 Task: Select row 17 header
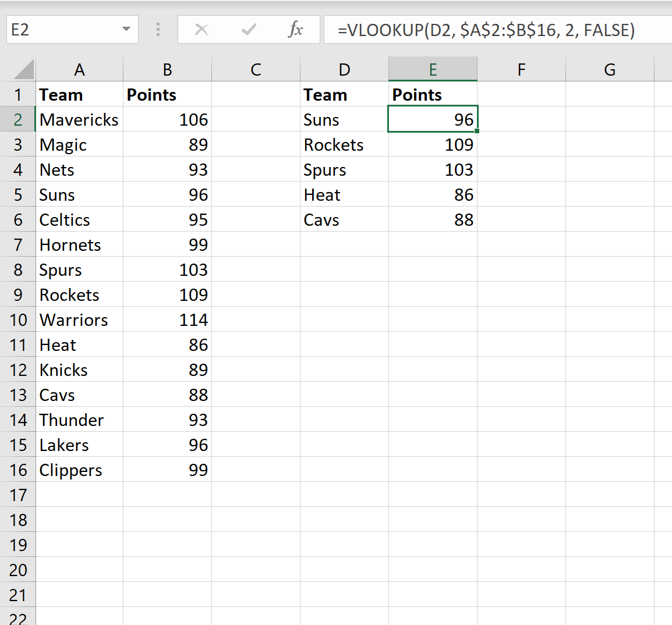pos(18,495)
